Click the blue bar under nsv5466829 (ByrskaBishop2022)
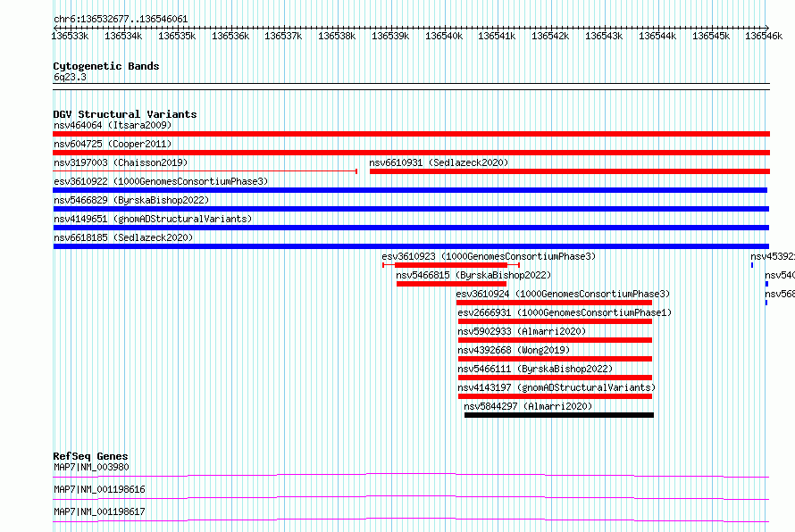The image size is (795, 532). click(411, 209)
